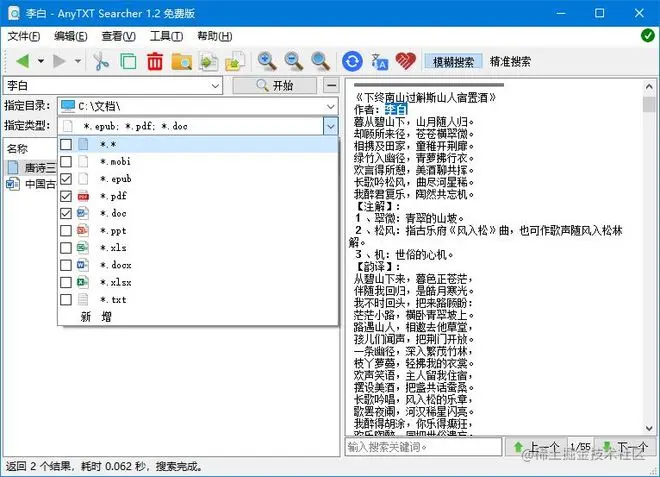Select the 精准搜索 exact search mode
Image resolution: width=660 pixels, height=477 pixels.
click(510, 61)
